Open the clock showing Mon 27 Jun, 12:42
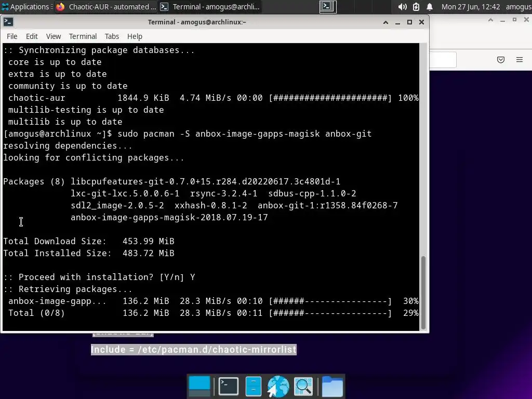Image resolution: width=532 pixels, height=399 pixels. 471,6
